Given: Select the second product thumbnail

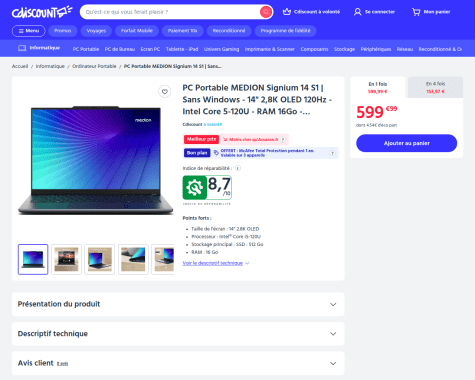Looking at the screenshot, I should [x=66, y=259].
